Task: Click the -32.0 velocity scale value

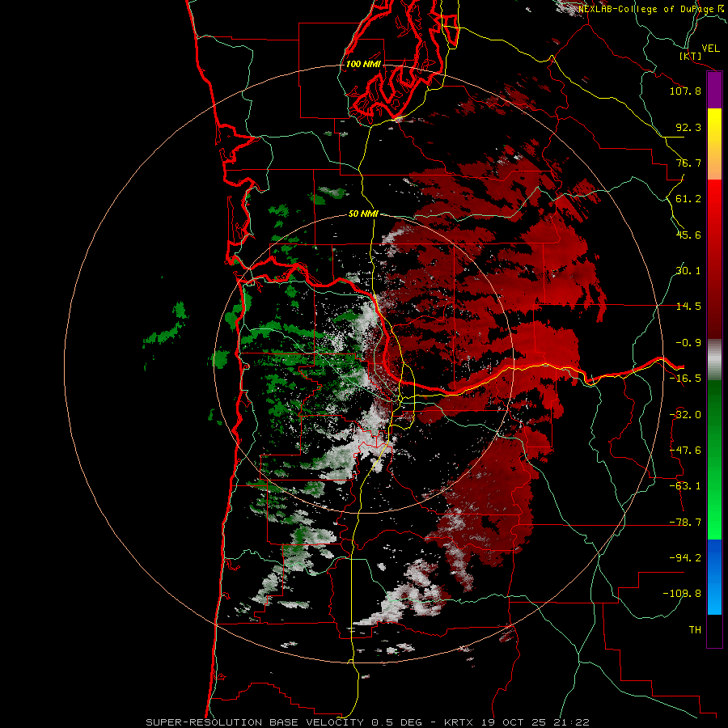Action: click(685, 415)
